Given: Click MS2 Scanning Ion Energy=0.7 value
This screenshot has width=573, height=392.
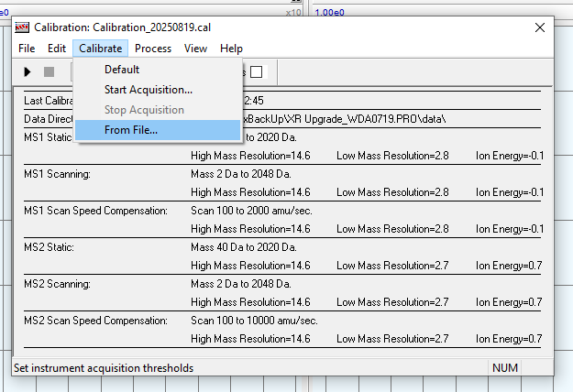Looking at the screenshot, I should 509,302.
